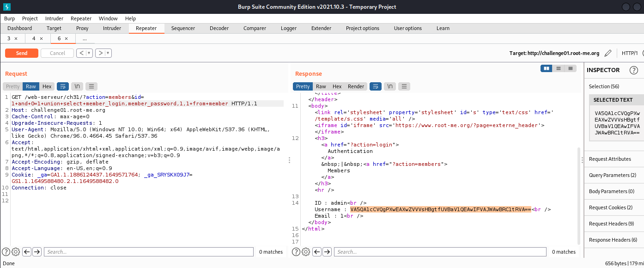Image resolution: width=644 pixels, height=268 pixels.
Task: Click the Host header line in Request
Action: (x=58, y=110)
